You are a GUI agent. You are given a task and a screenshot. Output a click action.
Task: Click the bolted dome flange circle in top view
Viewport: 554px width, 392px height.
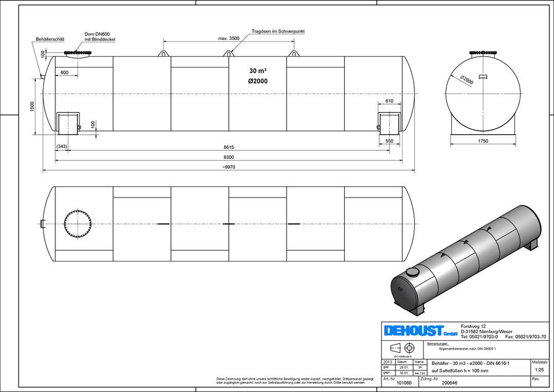coord(78,224)
